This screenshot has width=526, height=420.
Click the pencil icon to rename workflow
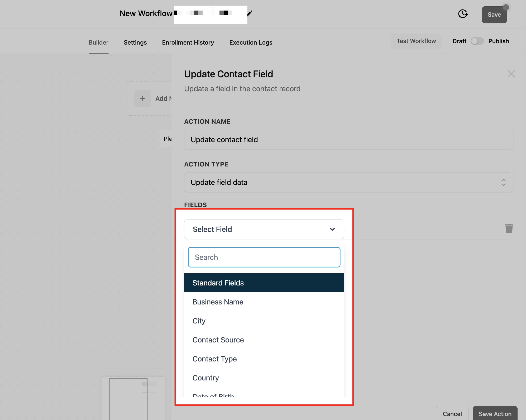pos(250,13)
